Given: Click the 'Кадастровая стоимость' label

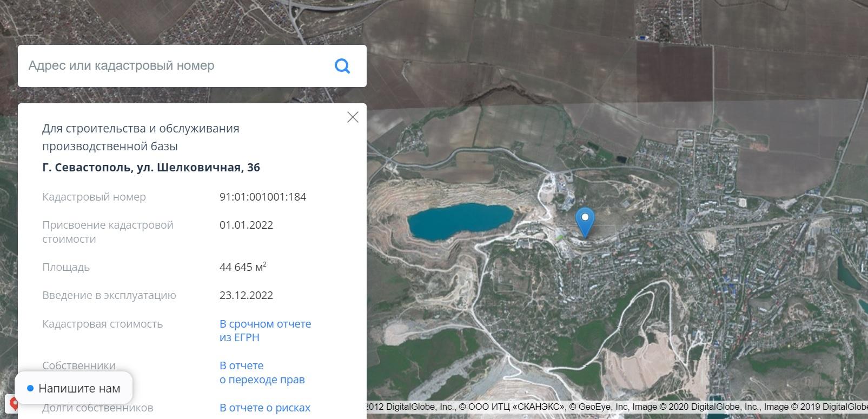Looking at the screenshot, I should [102, 324].
